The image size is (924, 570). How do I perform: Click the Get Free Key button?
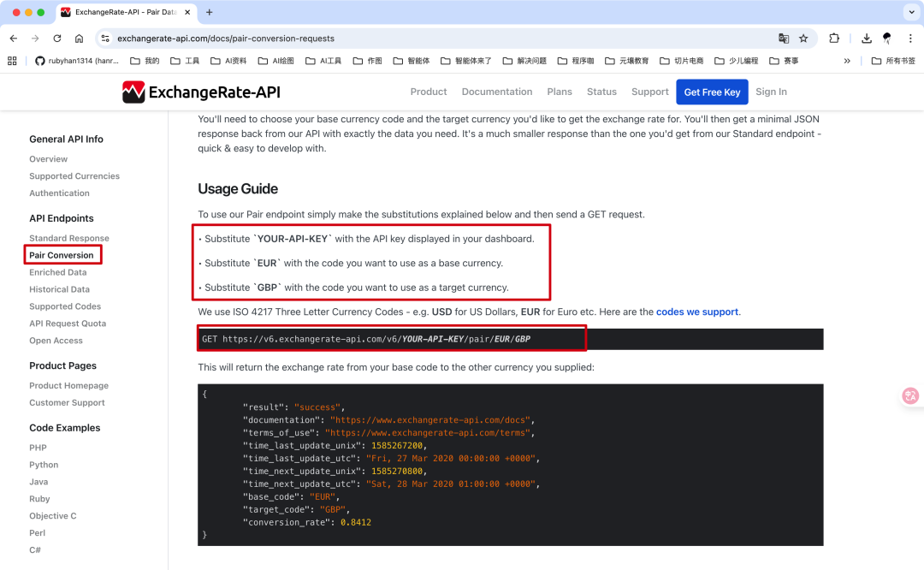point(712,92)
